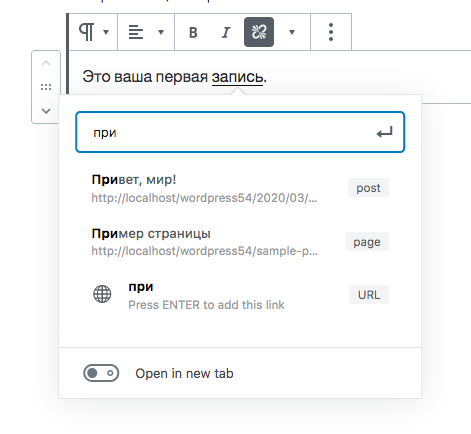This screenshot has width=471, height=434.
Task: Select the 'Привет, мир!' post suggestion
Action: pos(240,188)
